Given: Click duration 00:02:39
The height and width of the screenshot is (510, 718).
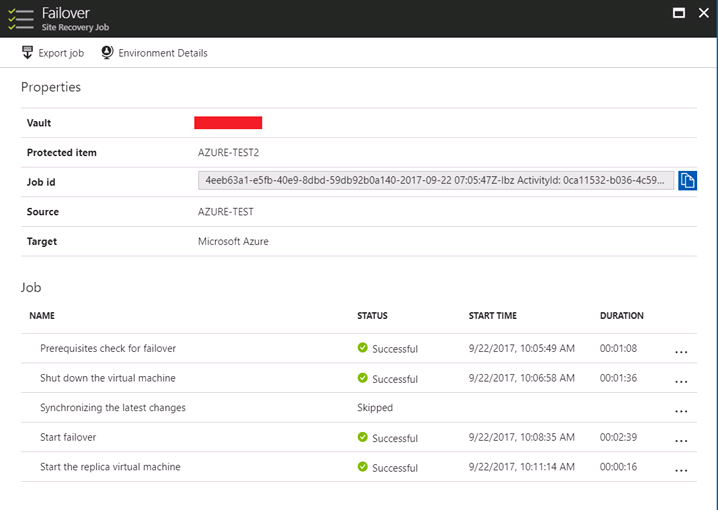Looking at the screenshot, I should point(618,437).
